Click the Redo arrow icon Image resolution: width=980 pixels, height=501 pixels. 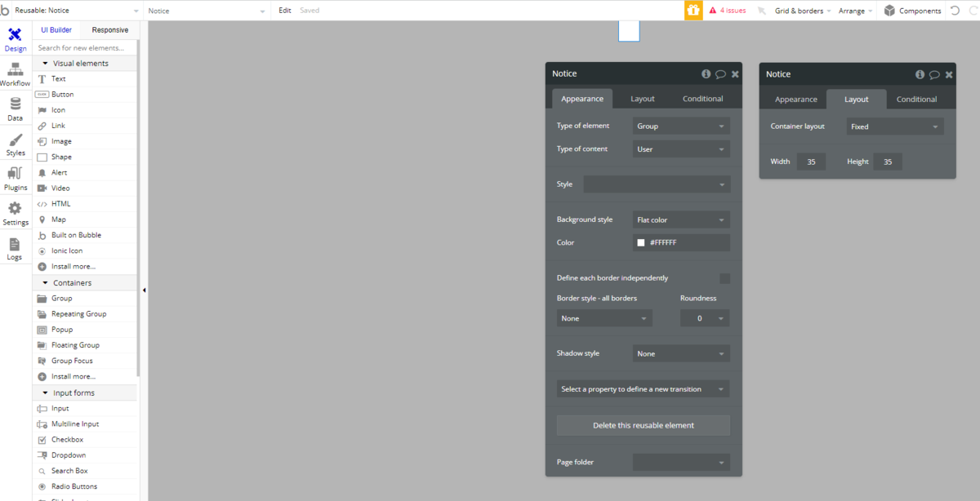[x=972, y=11]
